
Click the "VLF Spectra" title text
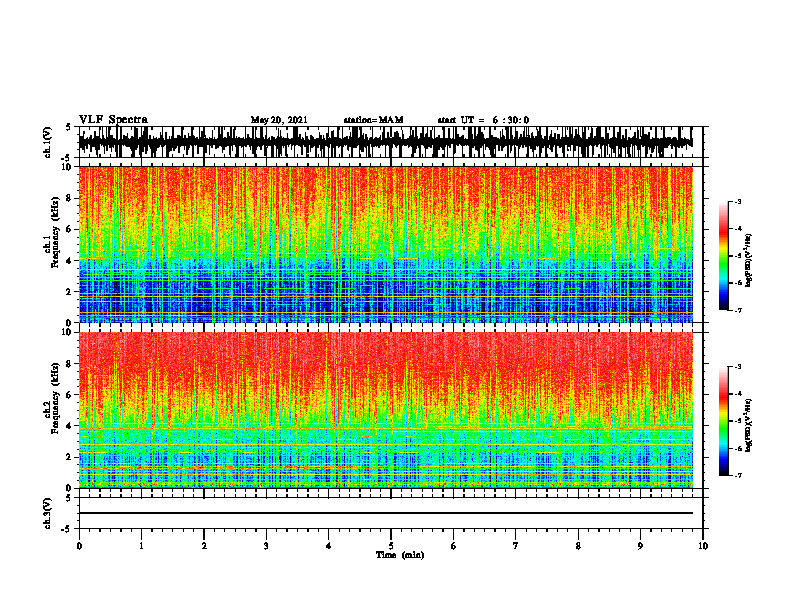(113, 119)
